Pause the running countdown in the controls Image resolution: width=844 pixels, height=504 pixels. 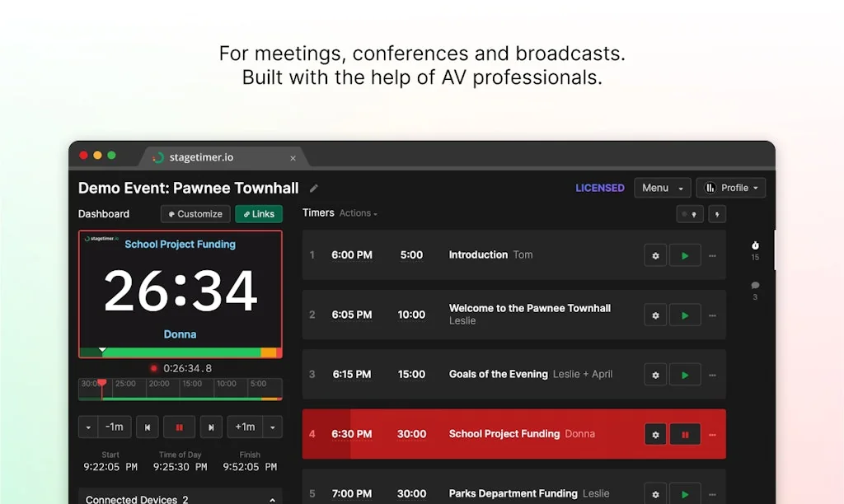[x=179, y=427]
